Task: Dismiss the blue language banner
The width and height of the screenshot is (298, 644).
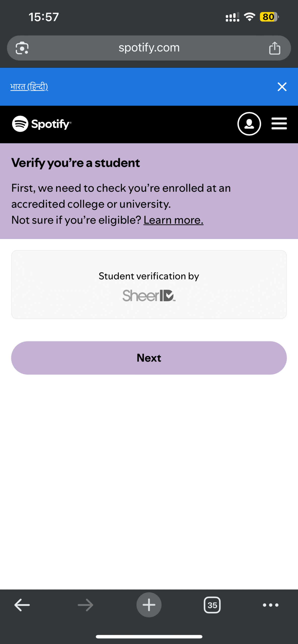Action: pyautogui.click(x=282, y=87)
